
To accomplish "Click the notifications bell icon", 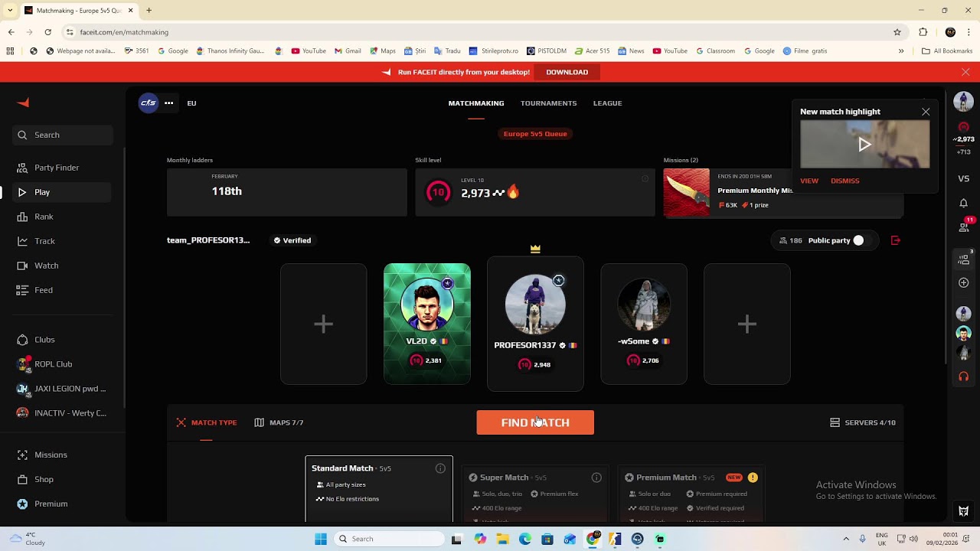I will click(964, 203).
